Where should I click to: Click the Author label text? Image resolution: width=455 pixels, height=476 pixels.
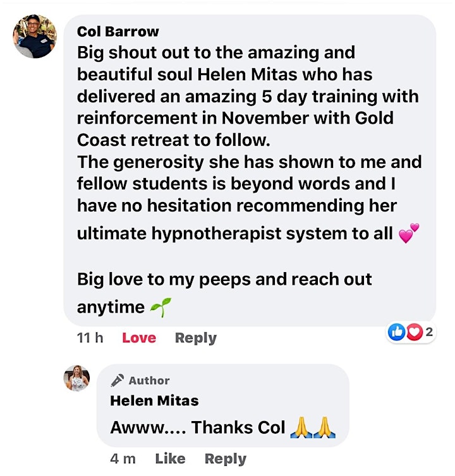pyautogui.click(x=149, y=381)
